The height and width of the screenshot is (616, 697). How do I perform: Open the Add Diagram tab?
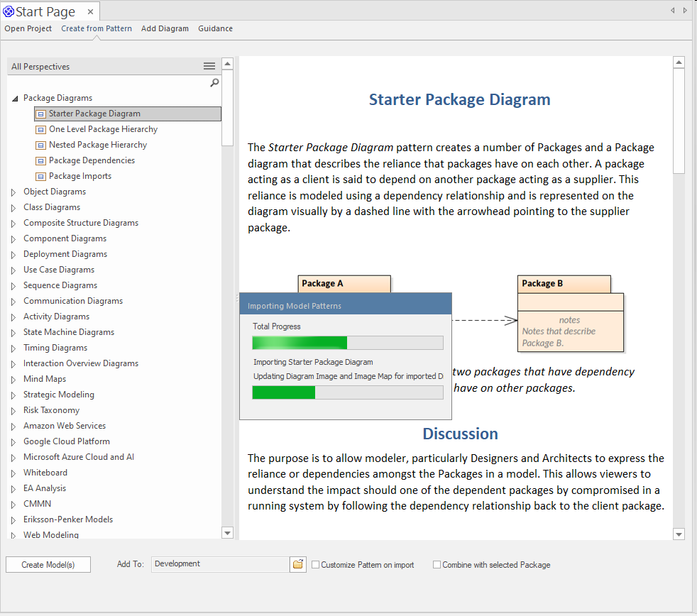point(165,28)
